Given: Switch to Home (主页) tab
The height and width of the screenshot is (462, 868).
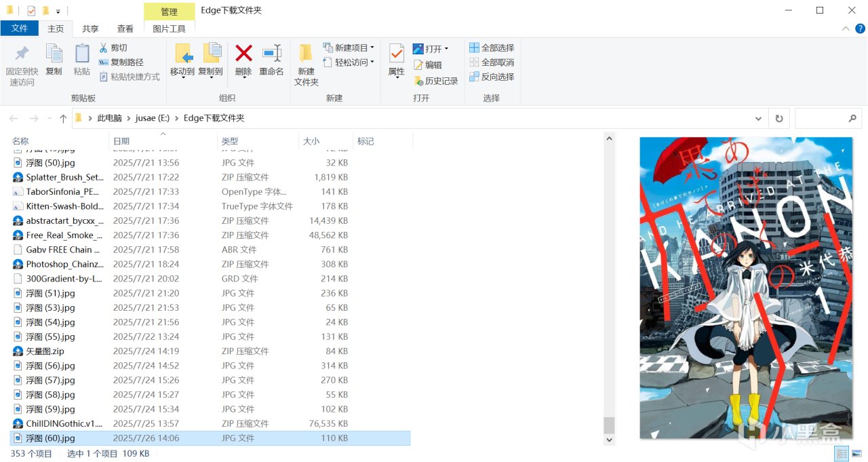Looking at the screenshot, I should pos(56,28).
